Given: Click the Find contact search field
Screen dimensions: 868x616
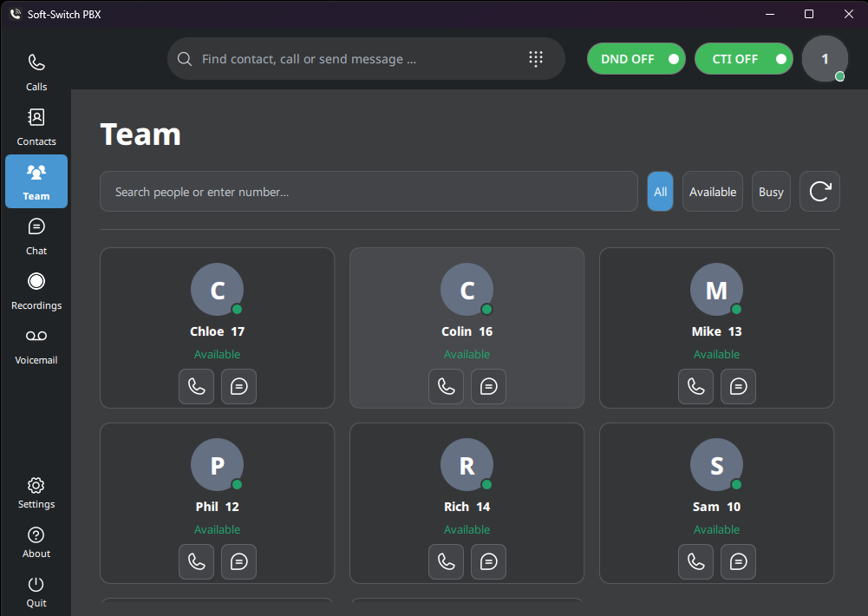Looking at the screenshot, I should tap(365, 59).
